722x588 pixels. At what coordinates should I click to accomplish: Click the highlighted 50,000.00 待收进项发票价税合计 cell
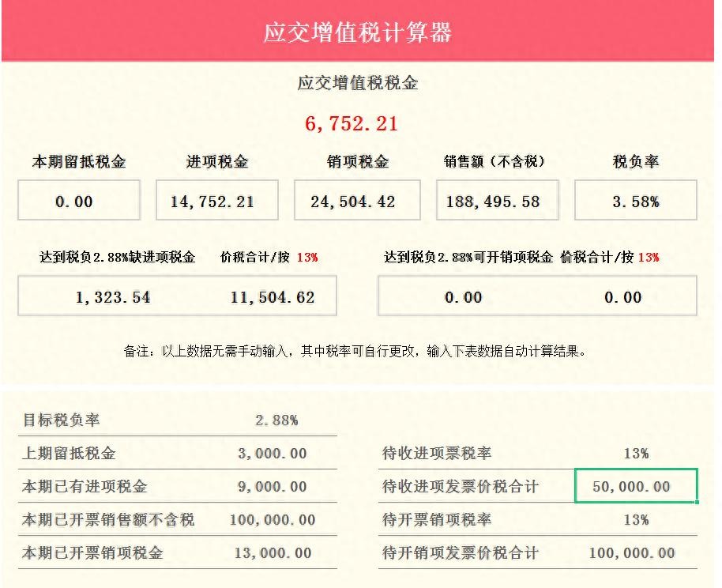tap(636, 486)
